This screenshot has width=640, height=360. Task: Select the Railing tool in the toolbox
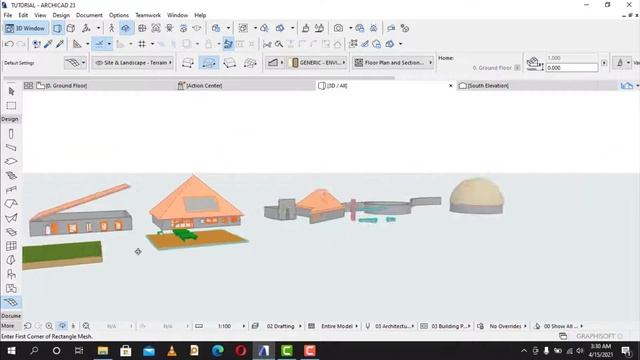[x=11, y=189]
